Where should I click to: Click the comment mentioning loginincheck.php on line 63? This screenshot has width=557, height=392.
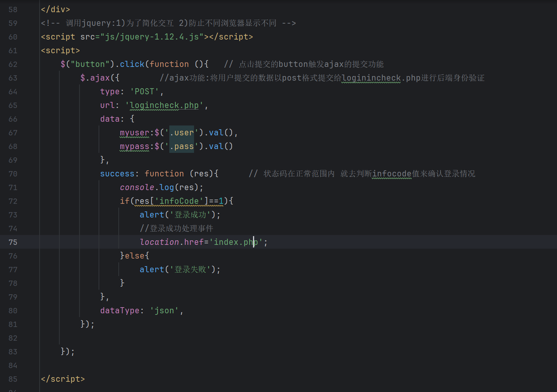[322, 78]
